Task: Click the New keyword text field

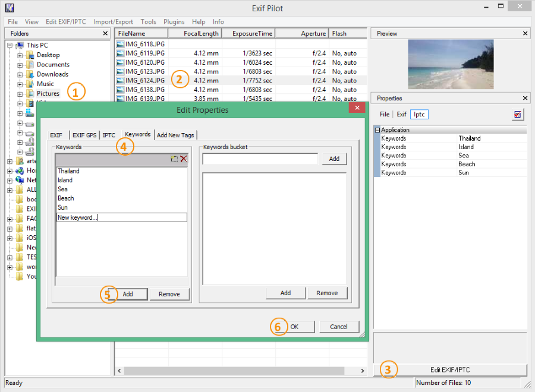Action: tap(122, 217)
